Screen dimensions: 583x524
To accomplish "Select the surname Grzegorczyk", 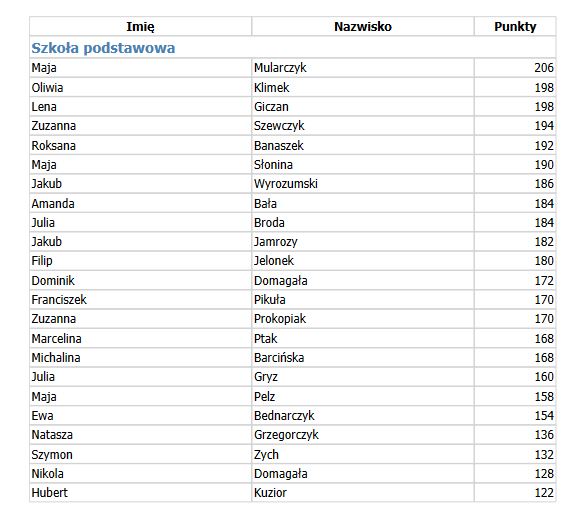I will pyautogui.click(x=286, y=435).
